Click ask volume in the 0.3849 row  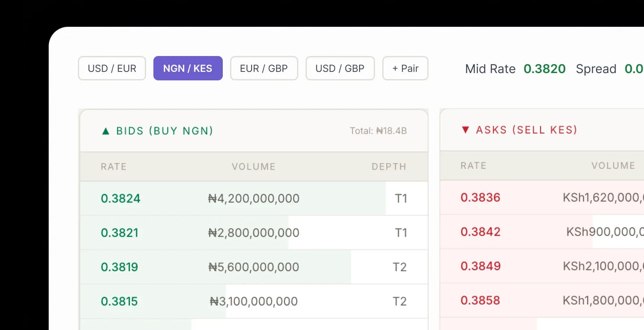(x=603, y=266)
